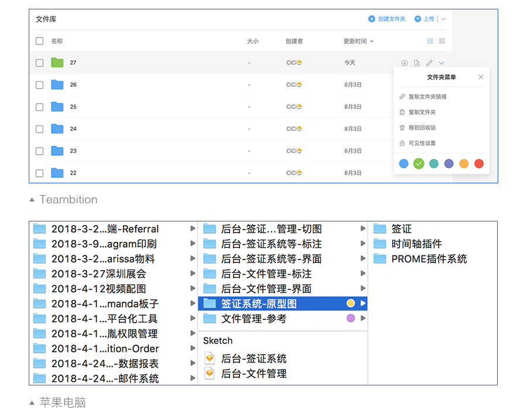Image resolution: width=527 pixels, height=420 pixels.
Task: Open upload options dropdown chevron
Action: click(443, 19)
